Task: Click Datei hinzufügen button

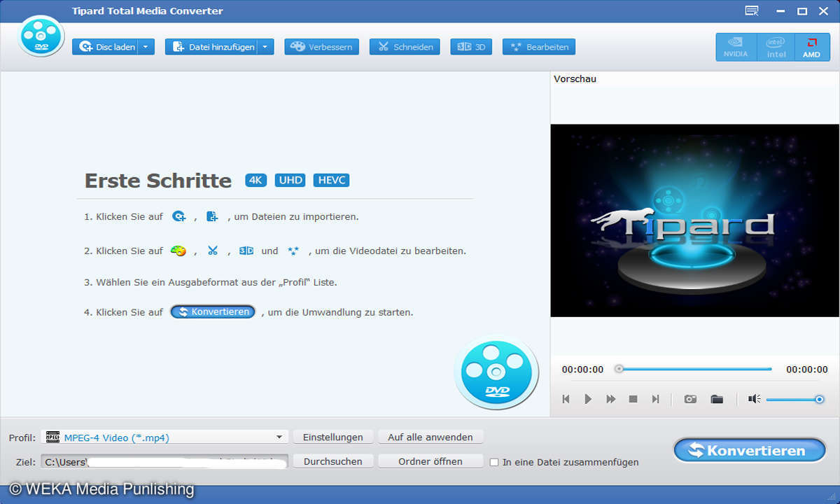Action: pos(211,47)
